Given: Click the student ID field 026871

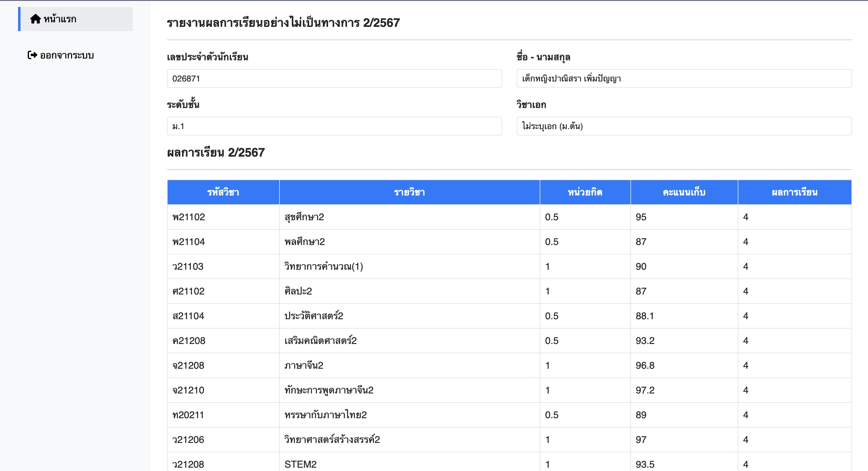Looking at the screenshot, I should coord(334,78).
